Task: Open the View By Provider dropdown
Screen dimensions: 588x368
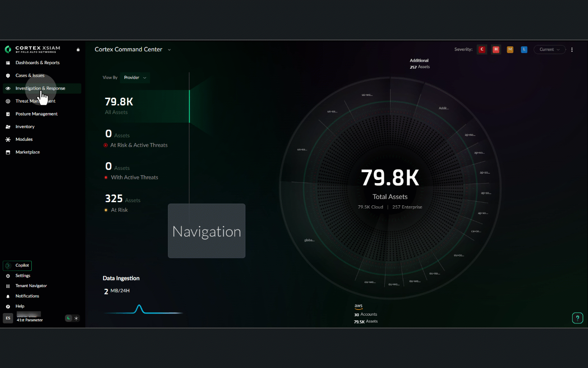Action: pyautogui.click(x=135, y=78)
